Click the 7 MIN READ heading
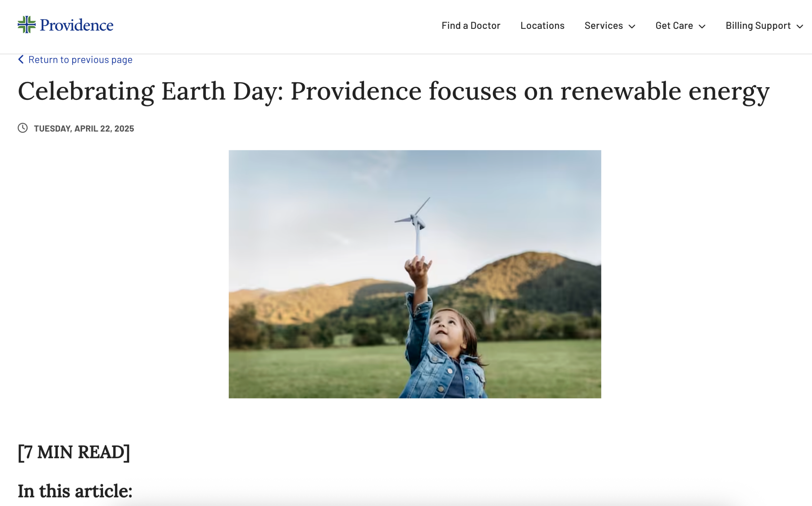Viewport: 812px width, 506px height. [74, 452]
